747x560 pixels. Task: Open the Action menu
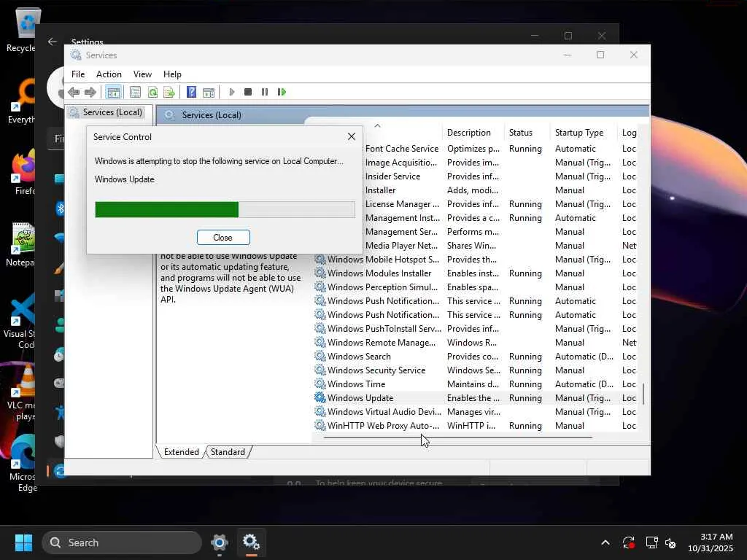coord(109,74)
